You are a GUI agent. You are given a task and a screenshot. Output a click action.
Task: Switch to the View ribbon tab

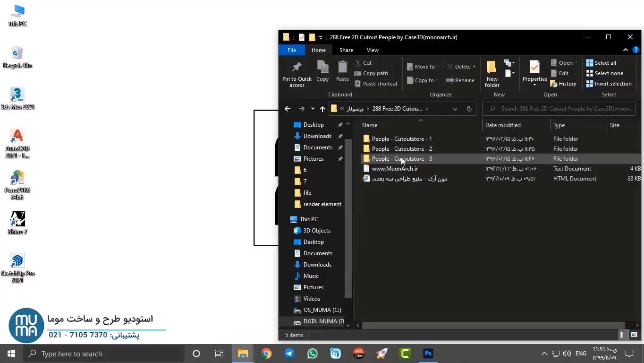point(373,50)
